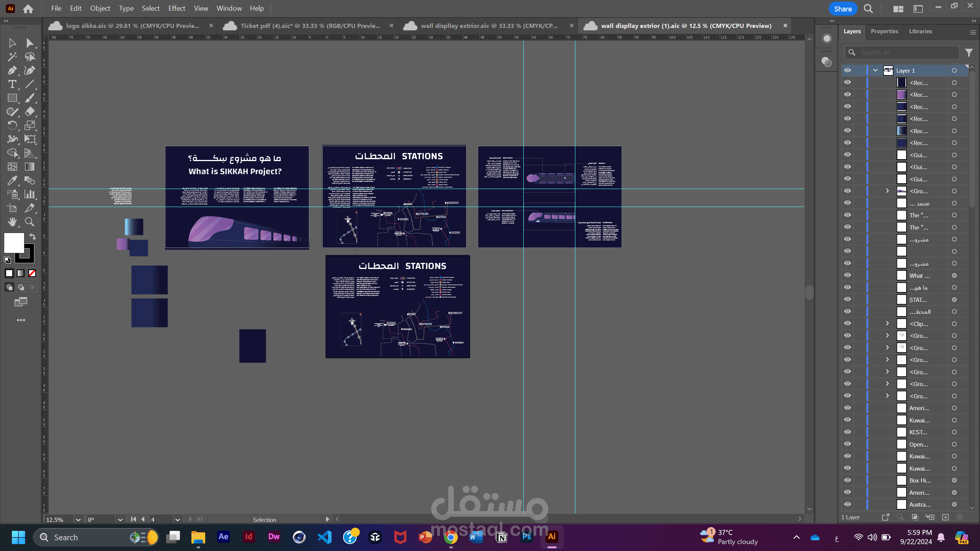Open Photoshop from the Windows taskbar
The height and width of the screenshot is (551, 980).
pos(526,537)
